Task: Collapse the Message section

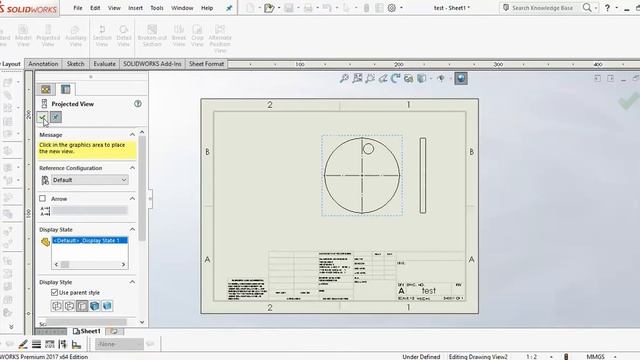Action: (132, 134)
